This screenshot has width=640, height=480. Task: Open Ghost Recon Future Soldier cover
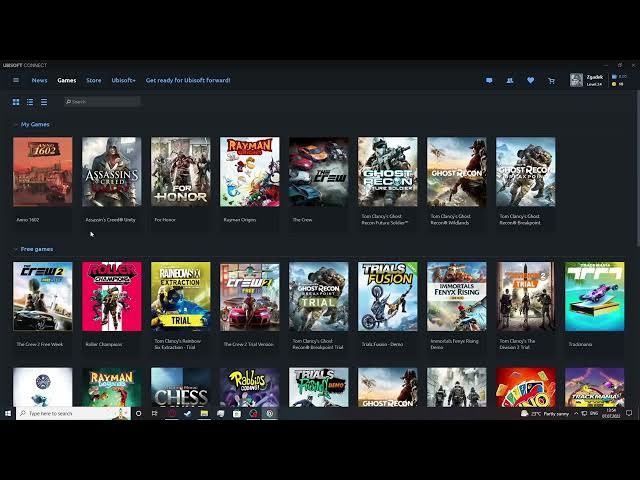coord(387,172)
